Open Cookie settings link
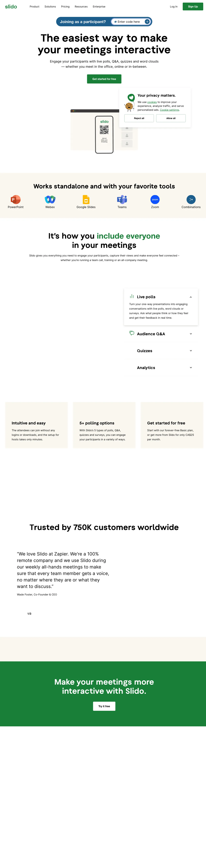The image size is (206, 868). coord(170,110)
